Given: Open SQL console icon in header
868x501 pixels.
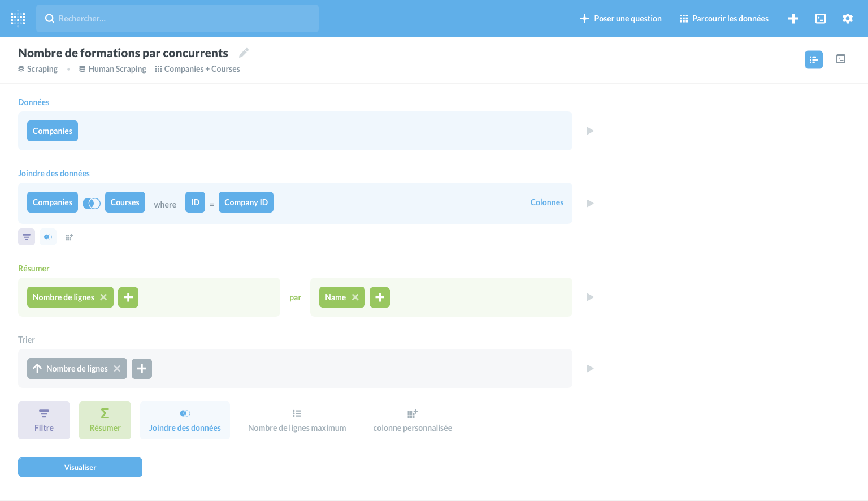Looking at the screenshot, I should [x=820, y=19].
